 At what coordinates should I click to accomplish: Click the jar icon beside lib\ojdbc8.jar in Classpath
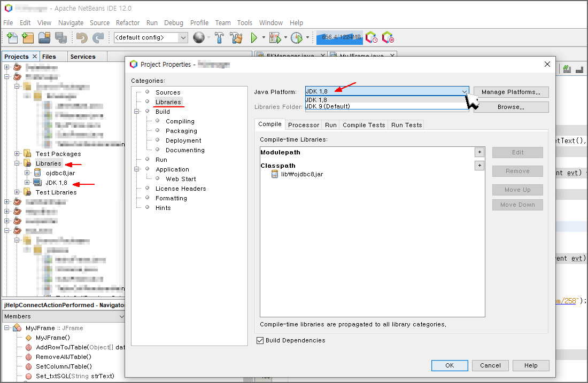click(275, 174)
